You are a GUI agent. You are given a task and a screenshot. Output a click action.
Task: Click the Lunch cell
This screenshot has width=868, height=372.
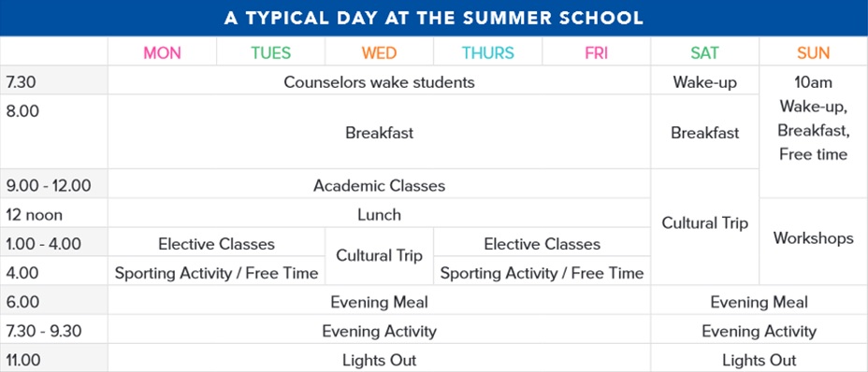coord(379,214)
